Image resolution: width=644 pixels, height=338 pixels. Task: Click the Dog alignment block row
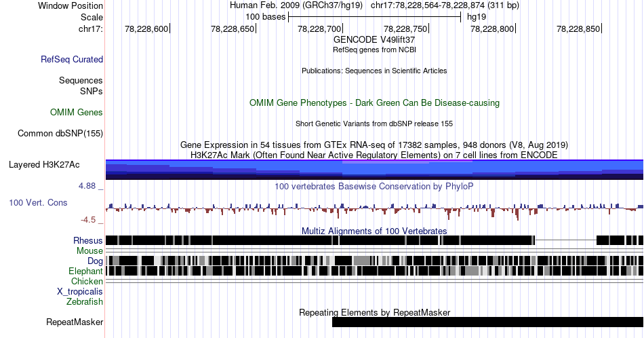pos(375,261)
